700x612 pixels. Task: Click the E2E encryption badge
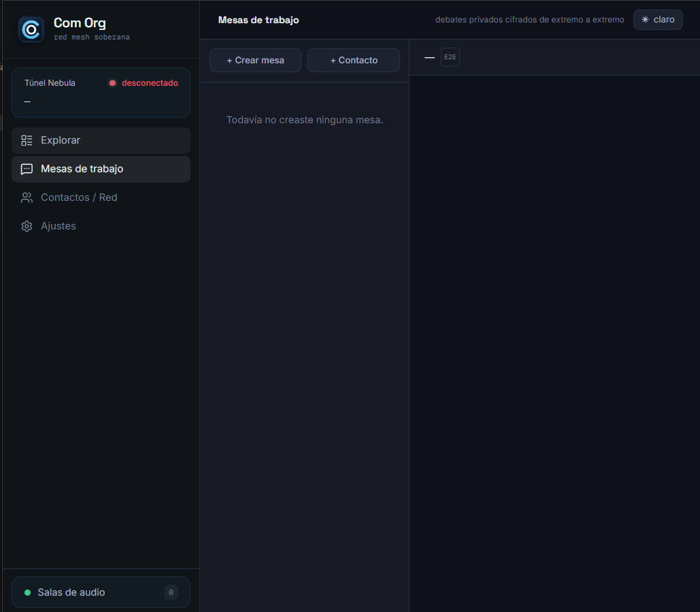click(450, 57)
